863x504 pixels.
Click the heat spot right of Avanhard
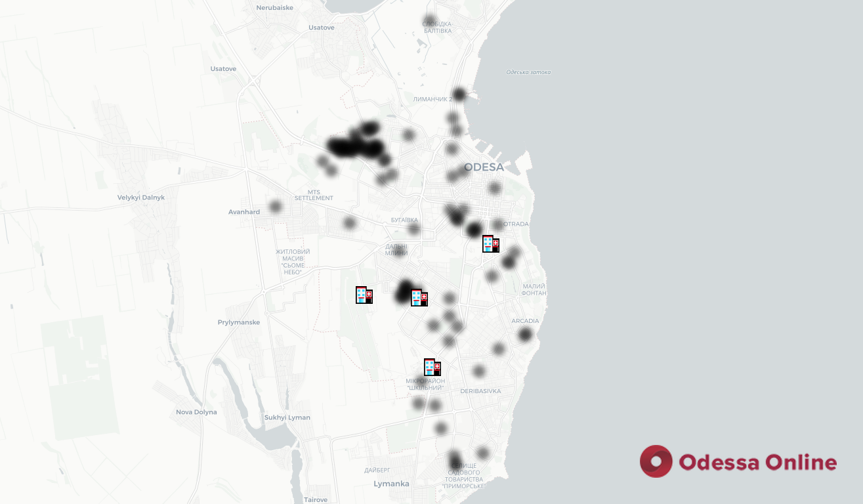coord(276,207)
